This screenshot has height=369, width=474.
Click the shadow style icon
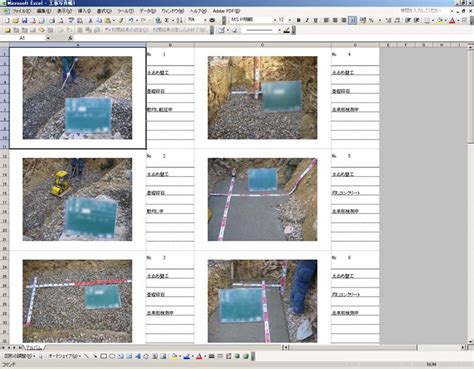[237, 356]
